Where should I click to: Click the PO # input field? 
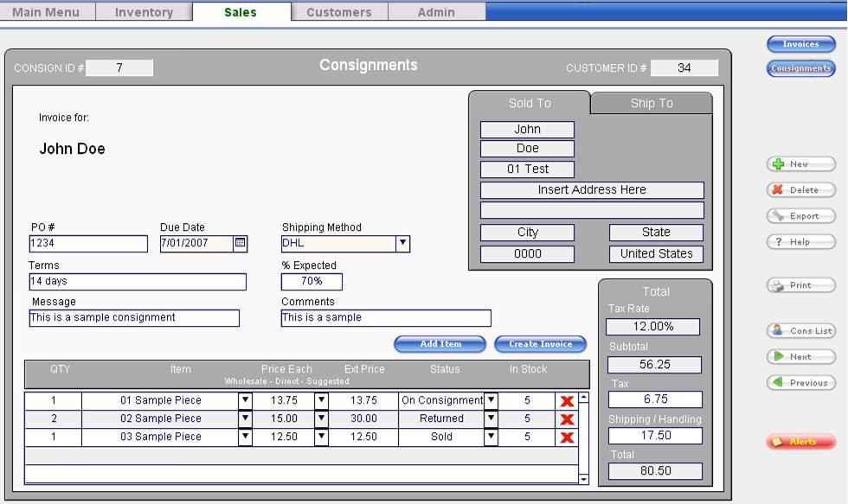click(x=88, y=244)
